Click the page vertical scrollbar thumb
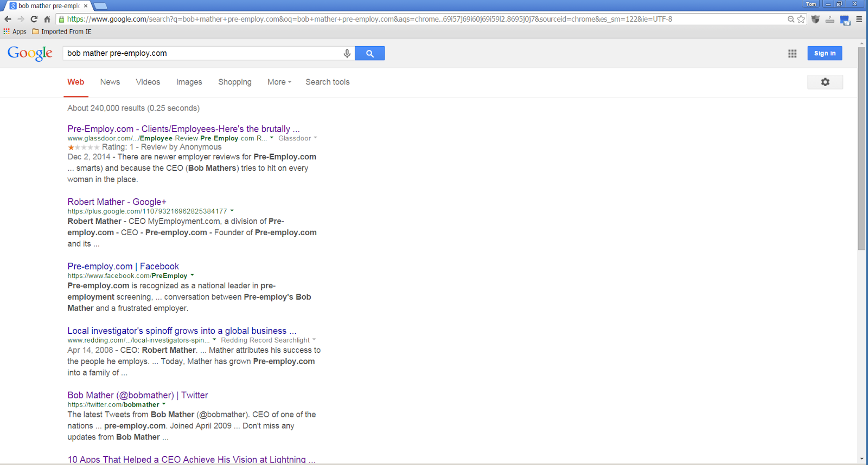The height and width of the screenshot is (465, 868). (x=861, y=148)
